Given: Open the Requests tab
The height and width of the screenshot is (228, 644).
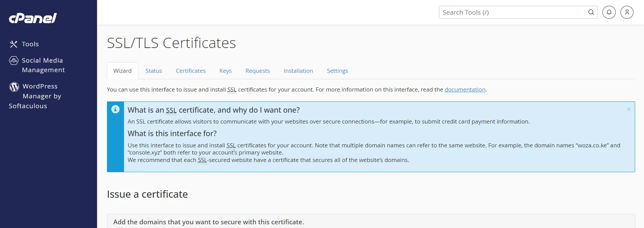Looking at the screenshot, I should pyautogui.click(x=257, y=71).
